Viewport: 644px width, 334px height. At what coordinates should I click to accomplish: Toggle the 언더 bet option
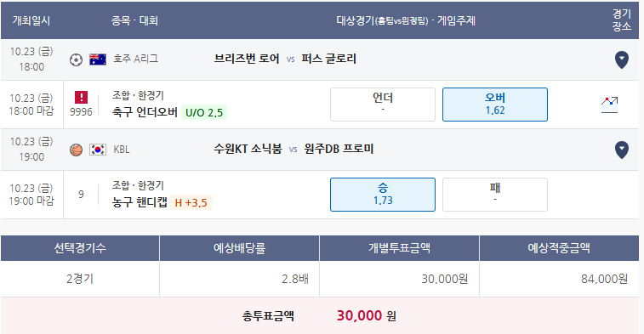point(383,105)
